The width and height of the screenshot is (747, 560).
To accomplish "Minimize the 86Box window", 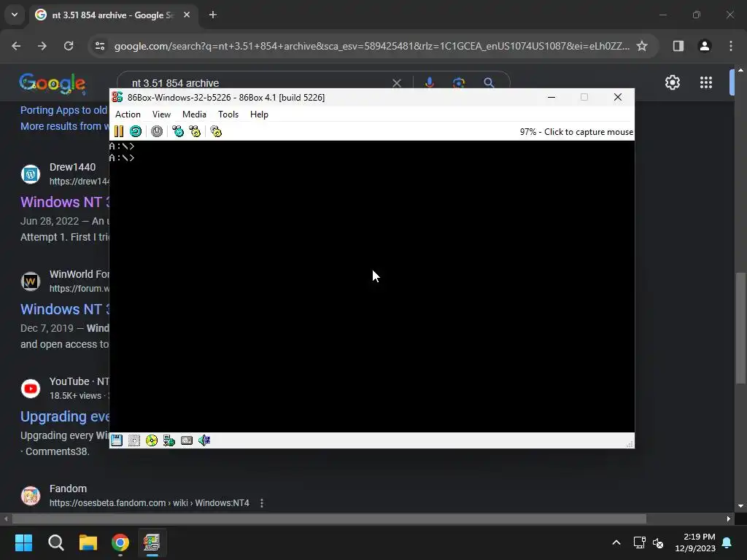I will pyautogui.click(x=551, y=97).
